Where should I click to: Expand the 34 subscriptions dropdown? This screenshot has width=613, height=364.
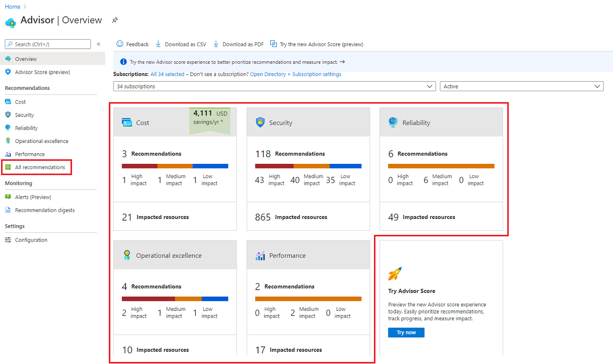tap(274, 86)
